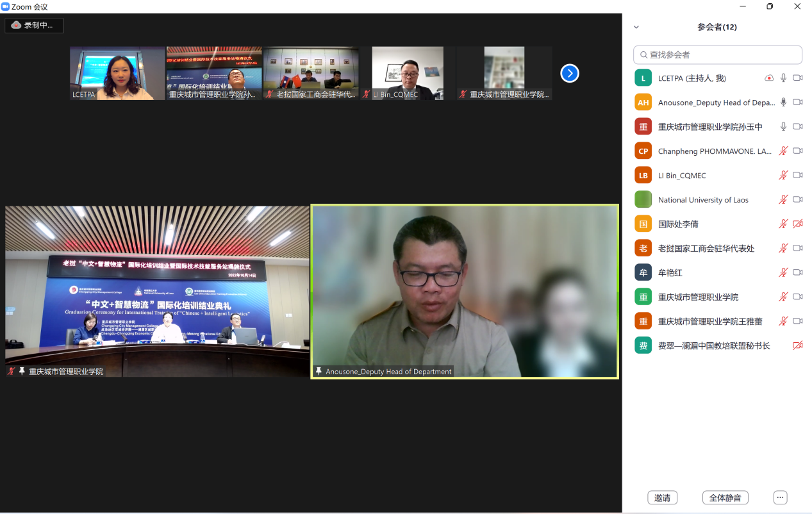
Task: Click muted mic icon on 重庆城市管理职业学院 video
Action: click(12, 371)
